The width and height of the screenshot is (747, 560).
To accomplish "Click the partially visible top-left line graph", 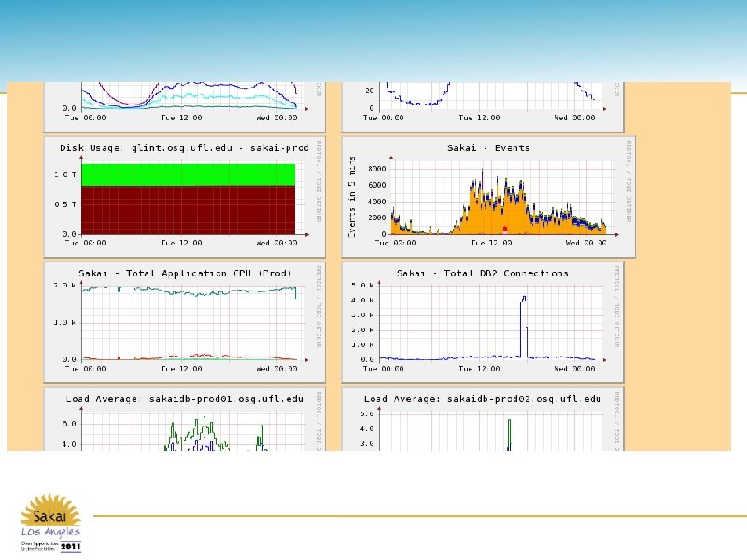I will pos(184,106).
